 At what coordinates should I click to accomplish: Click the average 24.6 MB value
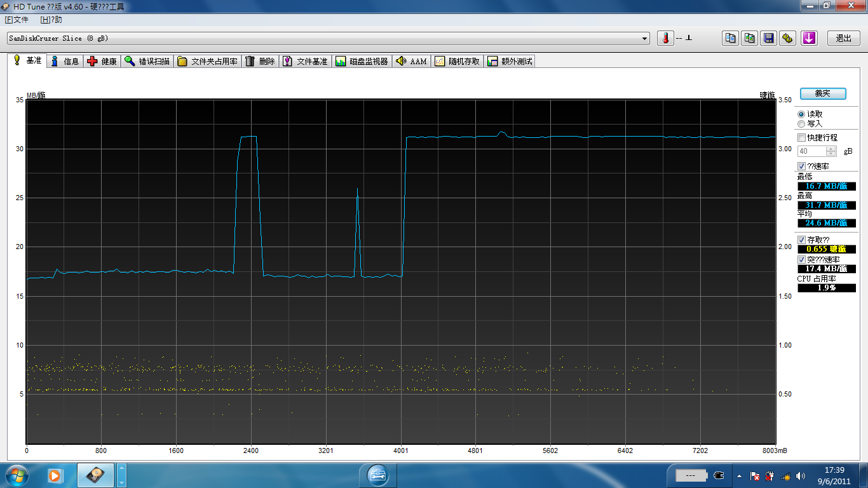point(827,223)
